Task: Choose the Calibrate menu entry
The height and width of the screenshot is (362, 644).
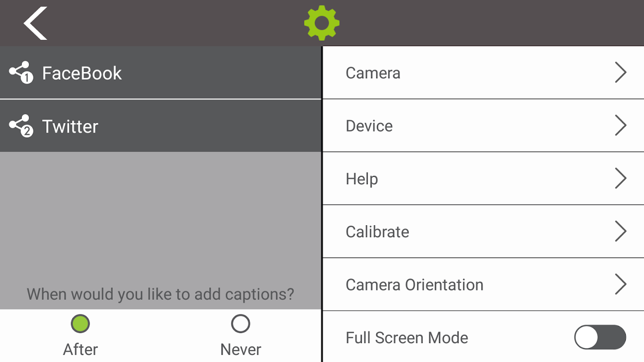Action: (x=377, y=232)
